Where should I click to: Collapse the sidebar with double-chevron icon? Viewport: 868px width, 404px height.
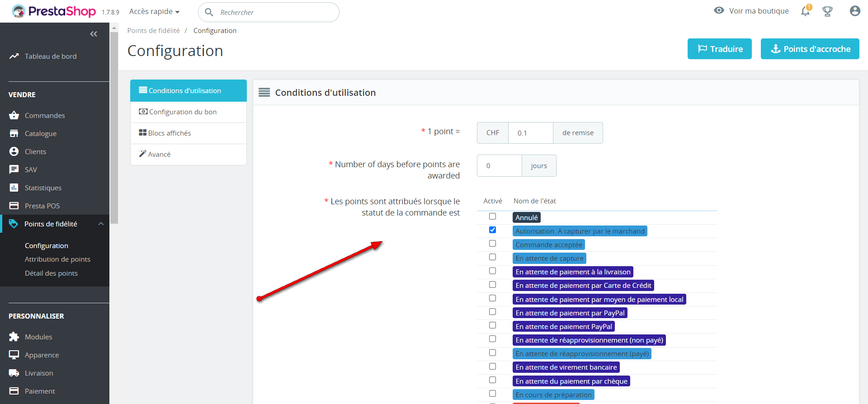pos(94,34)
